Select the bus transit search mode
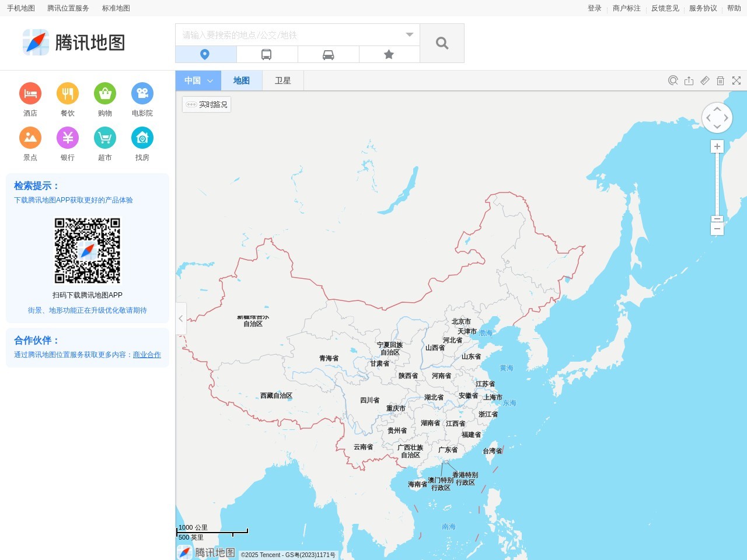Screen dimensions: 747x560 [x=267, y=54]
